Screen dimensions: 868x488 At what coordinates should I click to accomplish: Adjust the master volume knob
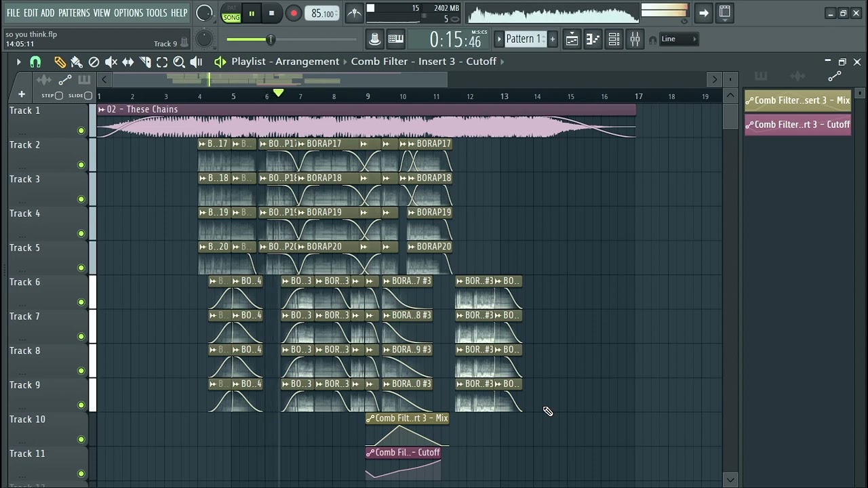(x=204, y=13)
